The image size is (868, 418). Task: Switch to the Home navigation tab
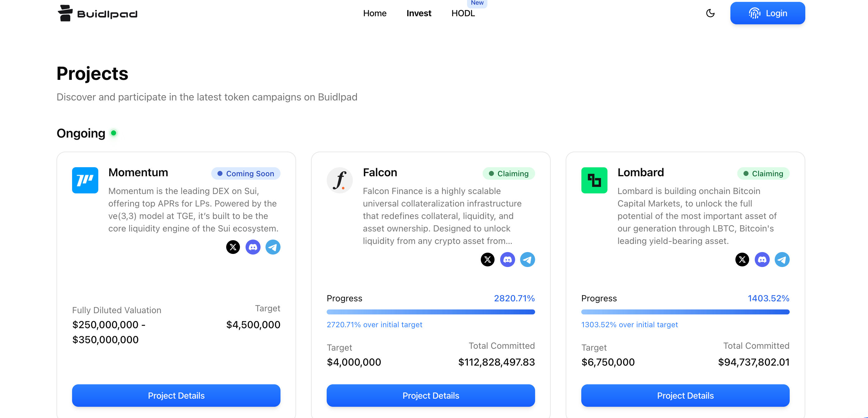(x=375, y=13)
